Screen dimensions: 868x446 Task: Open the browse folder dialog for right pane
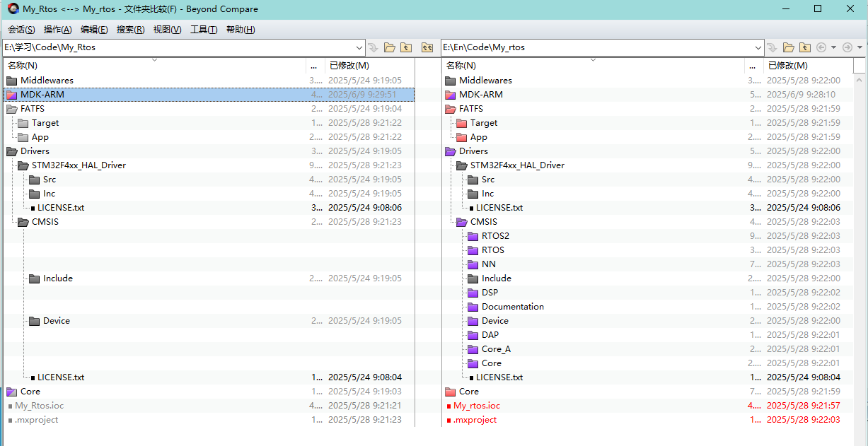coord(788,47)
